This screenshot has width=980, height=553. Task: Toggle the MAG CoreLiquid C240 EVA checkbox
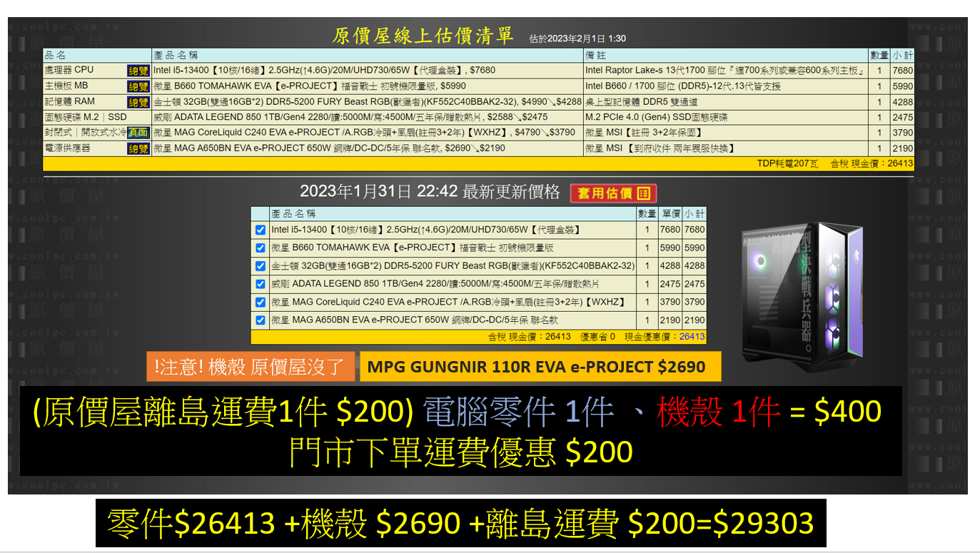tap(260, 302)
